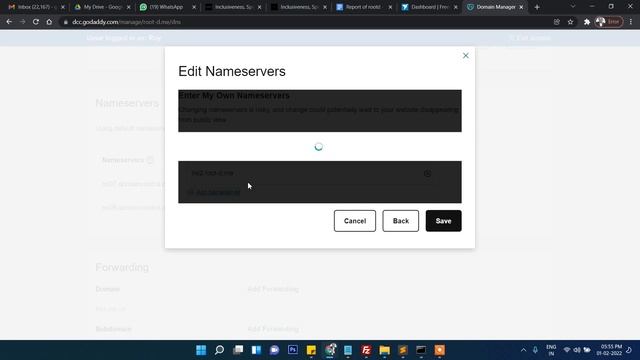
Task: Open the terminal taskbar icon
Action: click(x=421, y=350)
